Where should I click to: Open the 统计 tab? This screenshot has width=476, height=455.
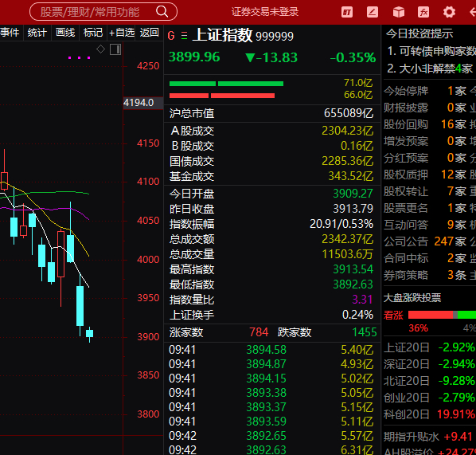[x=37, y=32]
